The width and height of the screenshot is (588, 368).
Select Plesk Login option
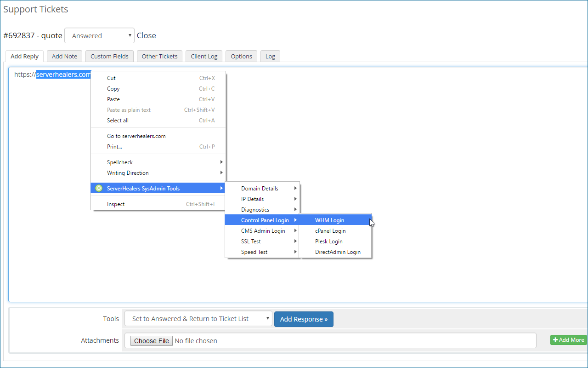(336, 241)
